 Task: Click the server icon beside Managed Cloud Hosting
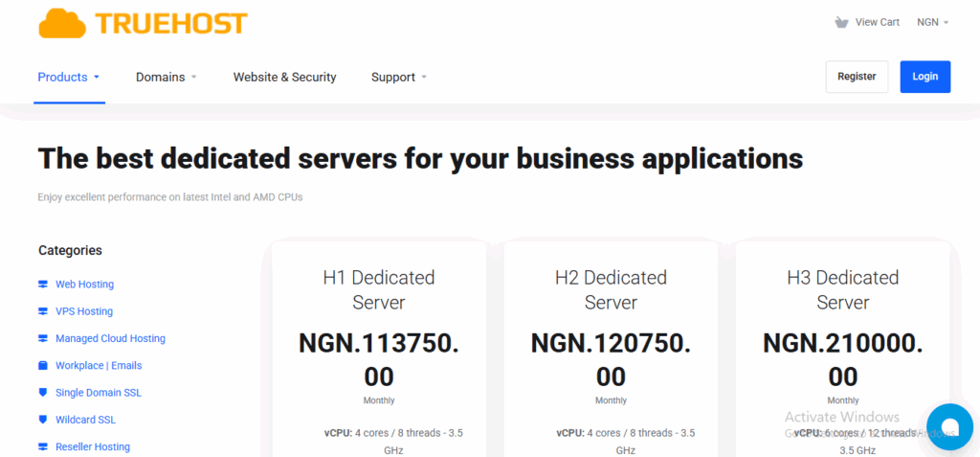[x=42, y=338]
